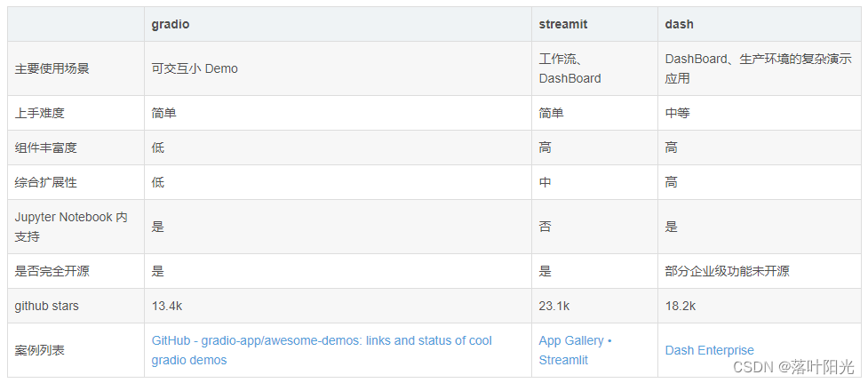
Task: Select gradio stars value 13.4k
Action: [x=167, y=306]
